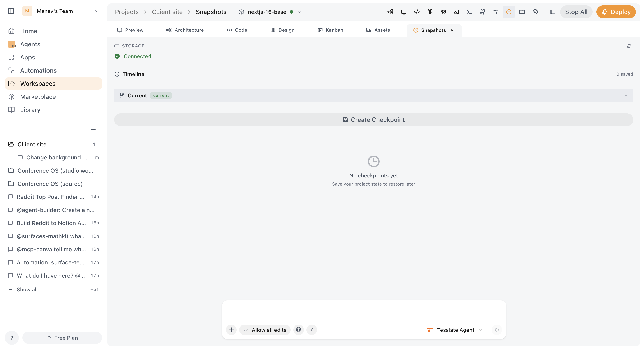
Task: Open Automation: surface-te... chat
Action: 53,262
